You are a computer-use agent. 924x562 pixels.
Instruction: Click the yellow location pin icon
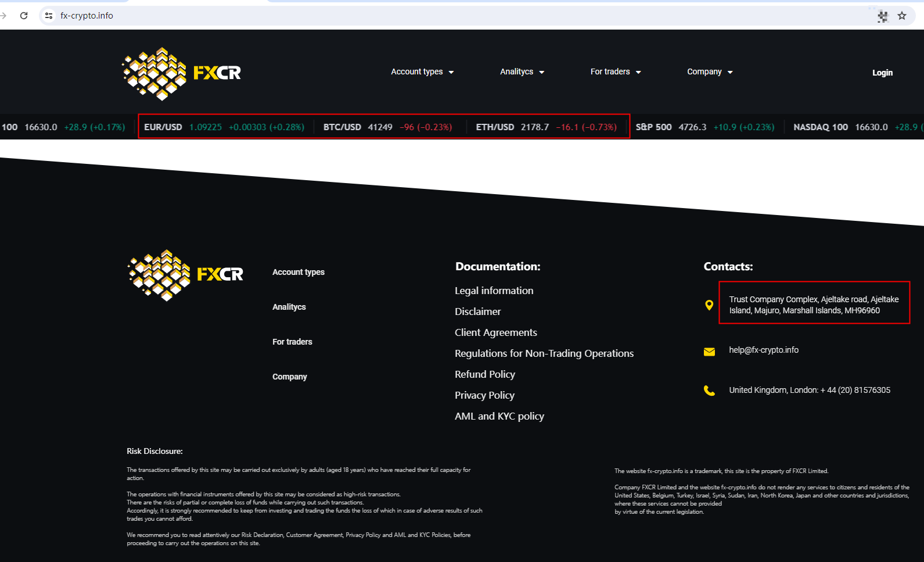coord(709,305)
